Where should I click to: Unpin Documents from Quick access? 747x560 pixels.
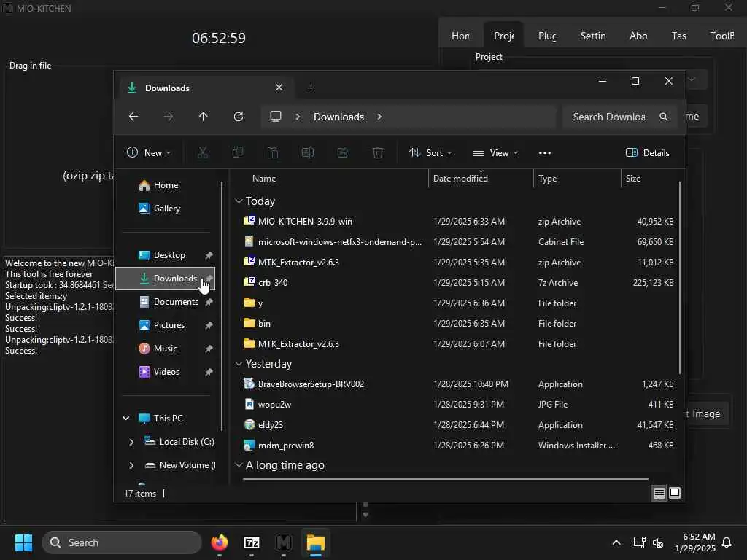coord(209,302)
